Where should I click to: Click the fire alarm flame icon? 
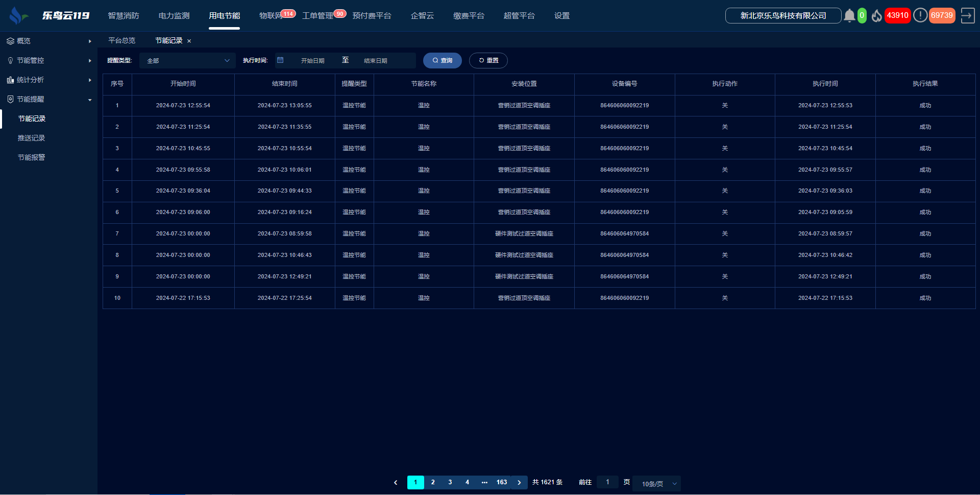coord(877,16)
